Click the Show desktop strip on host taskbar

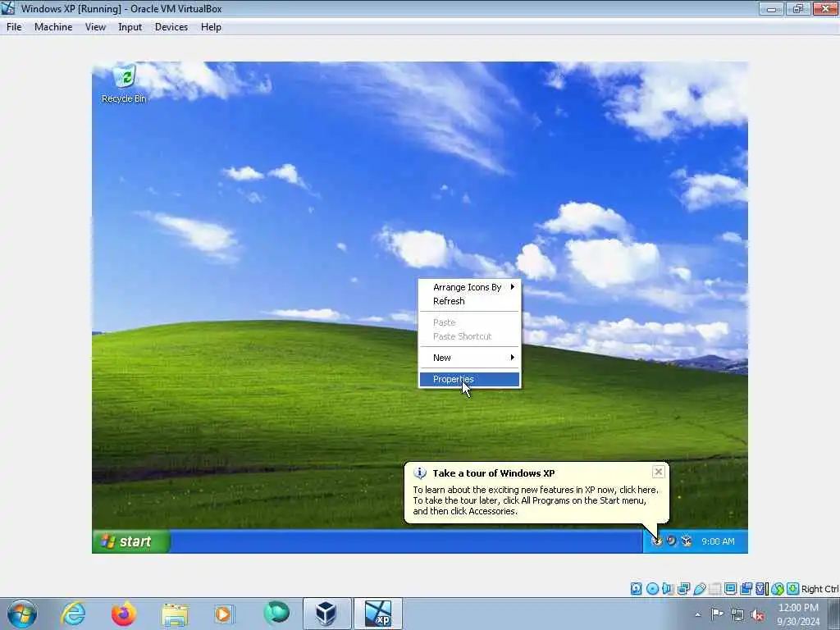coord(834,614)
